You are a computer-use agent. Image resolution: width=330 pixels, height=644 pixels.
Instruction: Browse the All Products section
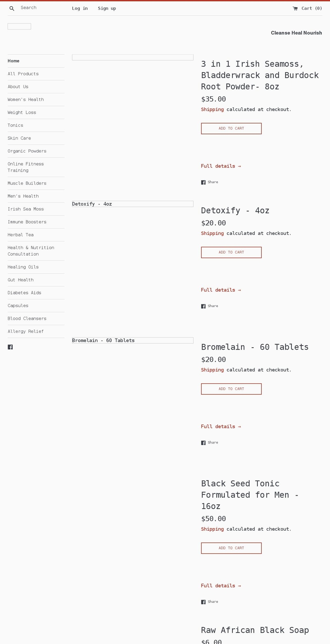[x=23, y=74]
